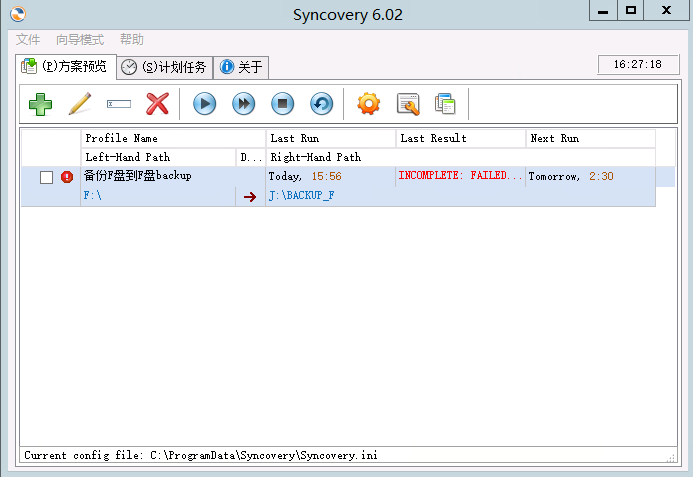Viewport: 693px width, 477px height.
Task: Open the log file viewer icon
Action: [408, 104]
